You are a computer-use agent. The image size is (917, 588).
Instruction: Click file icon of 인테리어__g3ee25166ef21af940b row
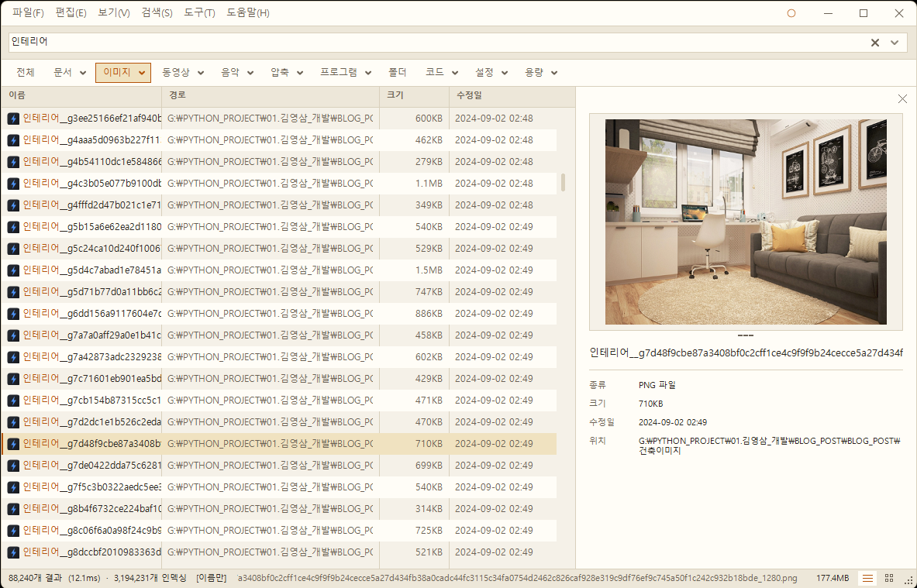point(13,119)
